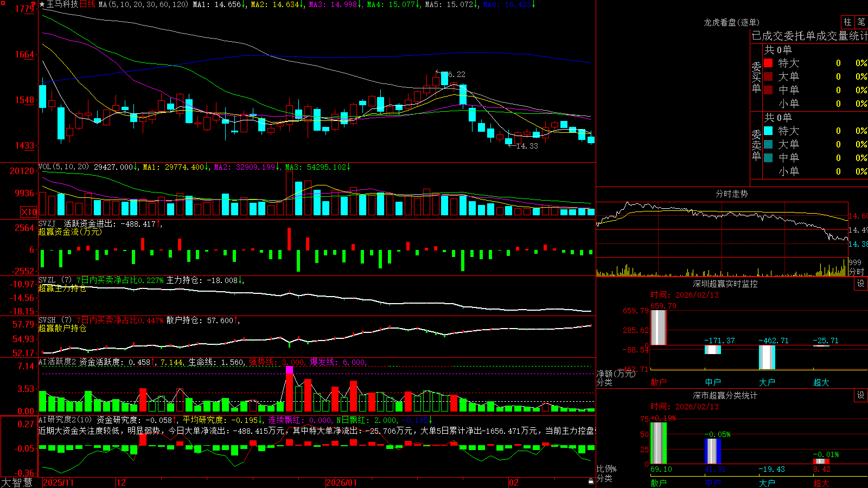Click the 超赢散户持仓 label
Viewport: 868px width, 488px height.
coord(62,328)
